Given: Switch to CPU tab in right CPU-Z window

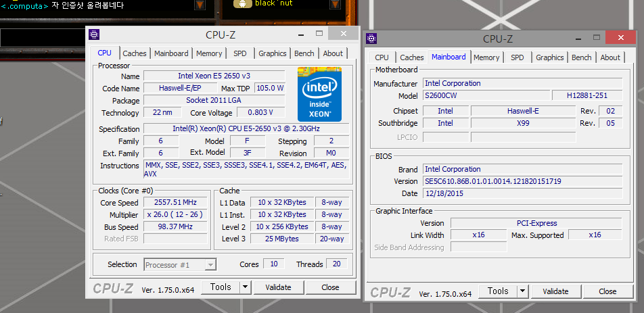Looking at the screenshot, I should (382, 57).
